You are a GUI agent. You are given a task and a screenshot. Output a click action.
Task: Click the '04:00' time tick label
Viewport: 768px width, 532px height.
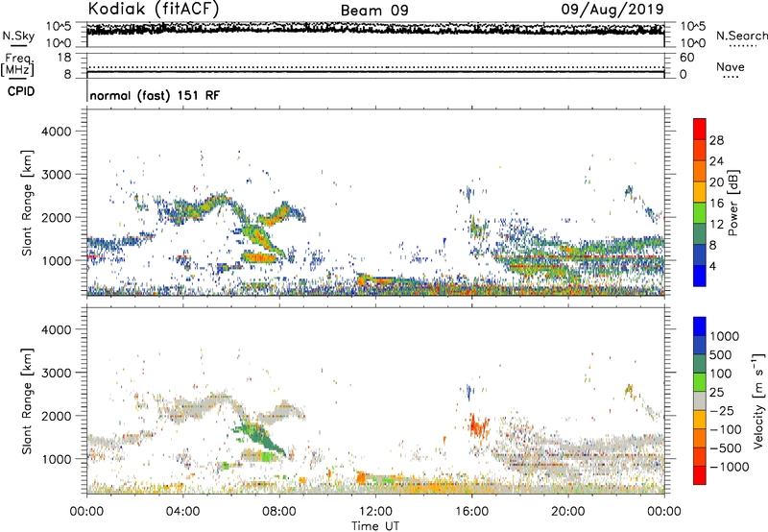[182, 512]
